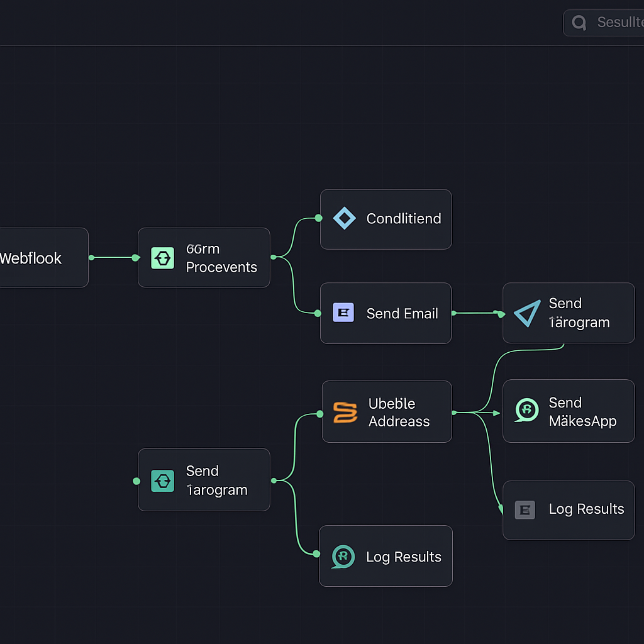Viewport: 644px width, 644px height.
Task: Click the input port of Condlitiend node
Action: (x=318, y=218)
